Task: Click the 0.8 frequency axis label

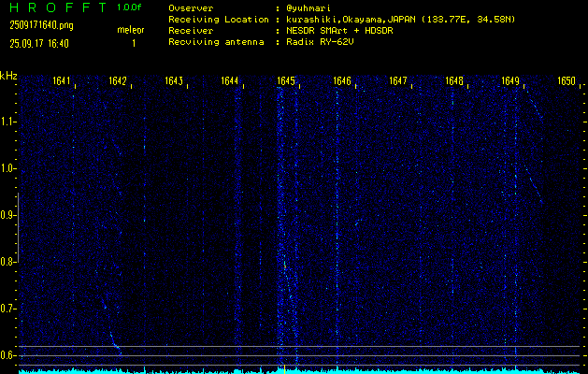Action: (7, 262)
